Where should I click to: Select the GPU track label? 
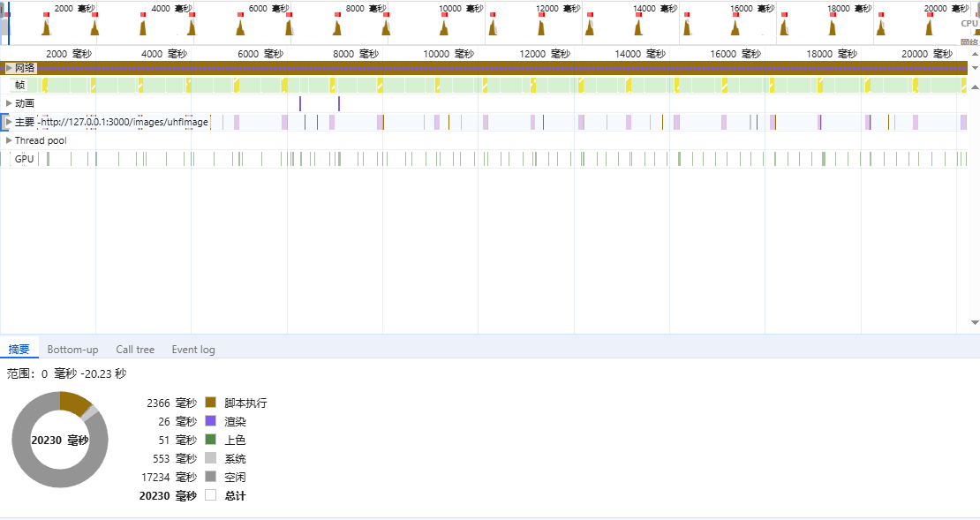[24, 159]
